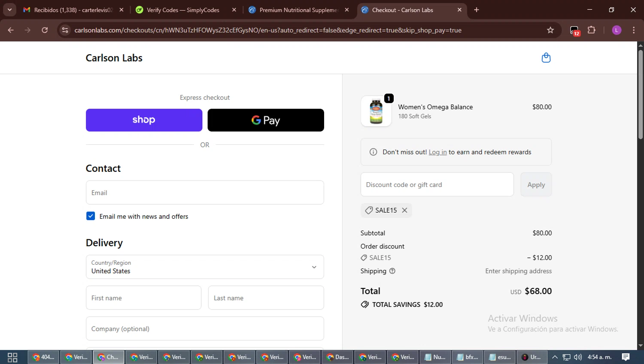Open the cart bag icon
The width and height of the screenshot is (644, 364).
click(x=546, y=58)
